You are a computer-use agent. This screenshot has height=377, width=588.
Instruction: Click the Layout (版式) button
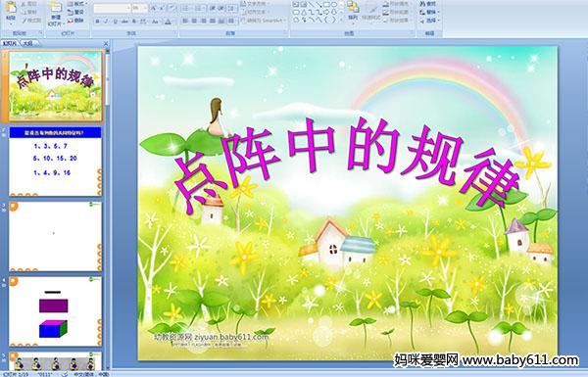click(76, 4)
